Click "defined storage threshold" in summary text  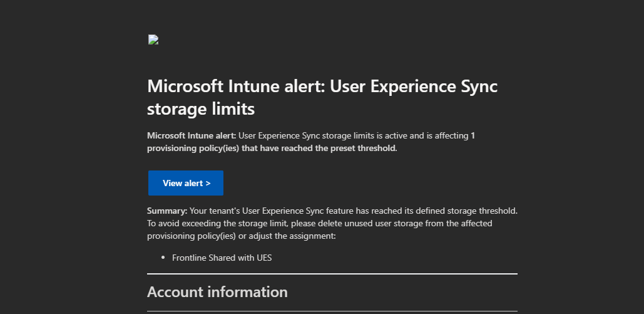tap(466, 211)
